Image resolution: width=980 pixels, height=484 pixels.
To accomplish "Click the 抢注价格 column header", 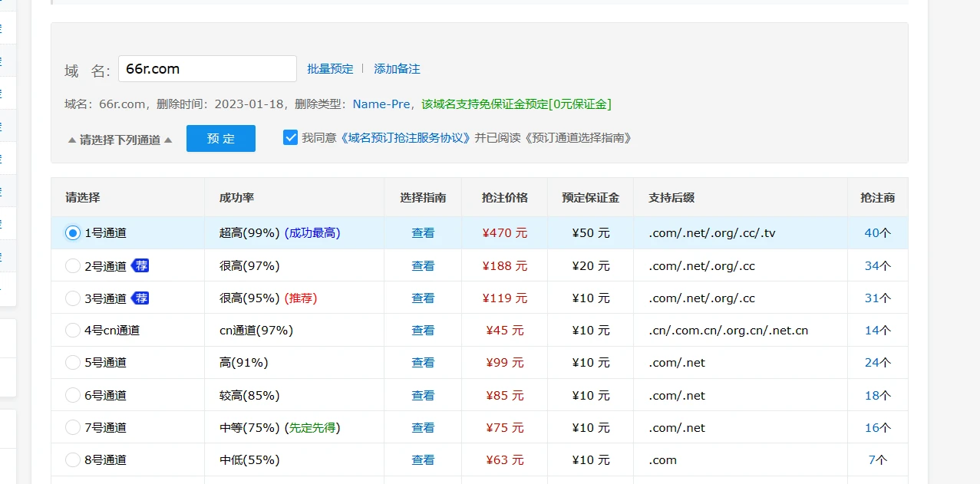I will pyautogui.click(x=504, y=198).
